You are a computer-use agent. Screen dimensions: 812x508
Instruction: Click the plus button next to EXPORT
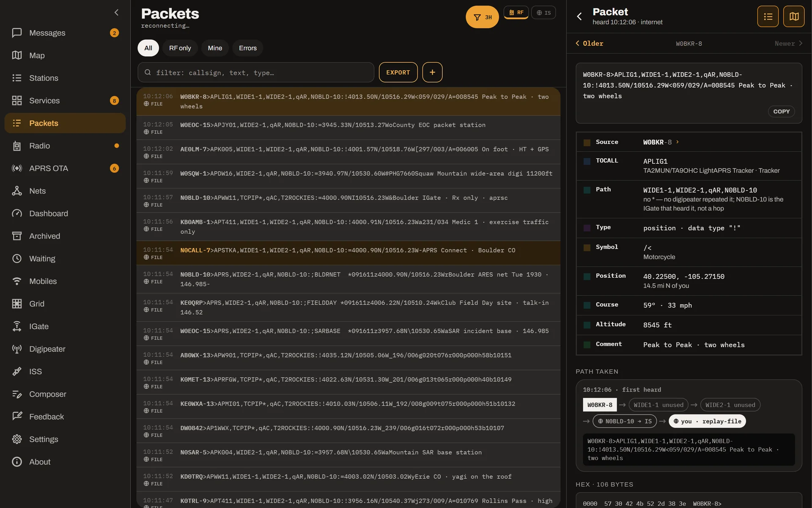pos(432,72)
